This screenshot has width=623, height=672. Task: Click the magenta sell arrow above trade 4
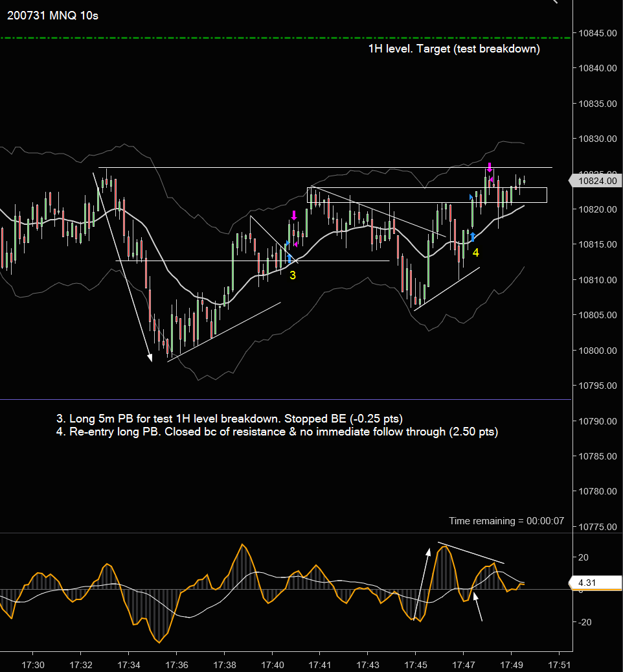click(490, 167)
